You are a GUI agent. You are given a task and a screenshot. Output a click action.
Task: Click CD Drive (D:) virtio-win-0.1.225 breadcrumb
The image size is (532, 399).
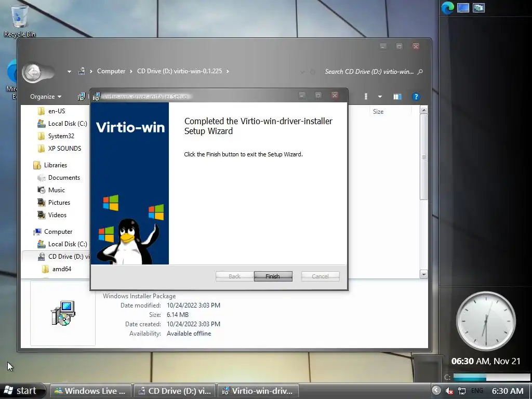click(179, 71)
